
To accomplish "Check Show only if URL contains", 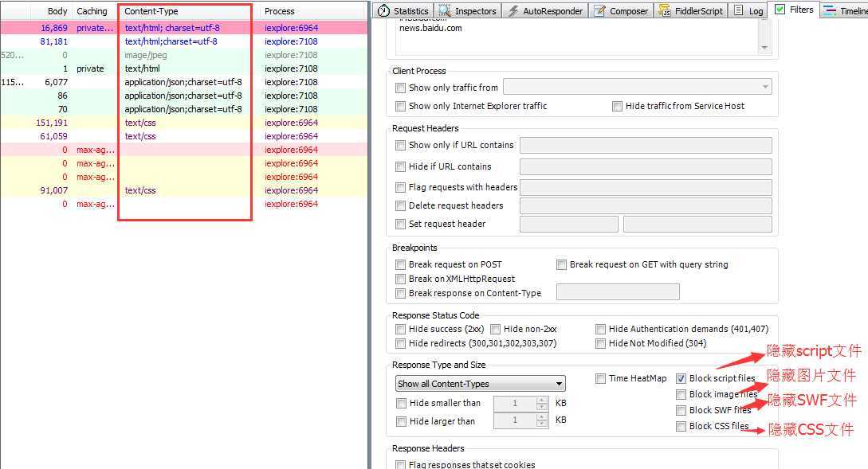I will (x=400, y=146).
